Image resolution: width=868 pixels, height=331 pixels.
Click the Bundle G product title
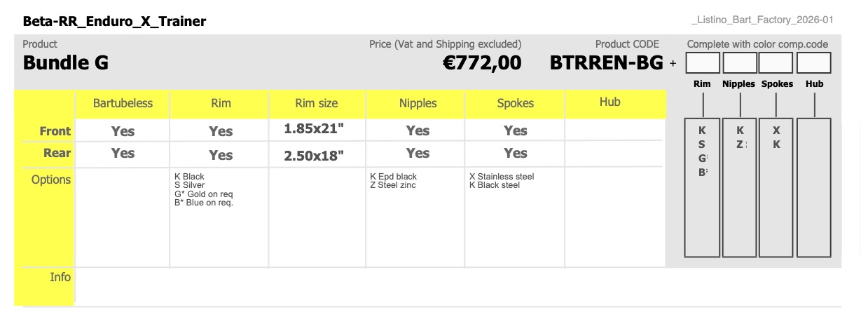point(66,63)
